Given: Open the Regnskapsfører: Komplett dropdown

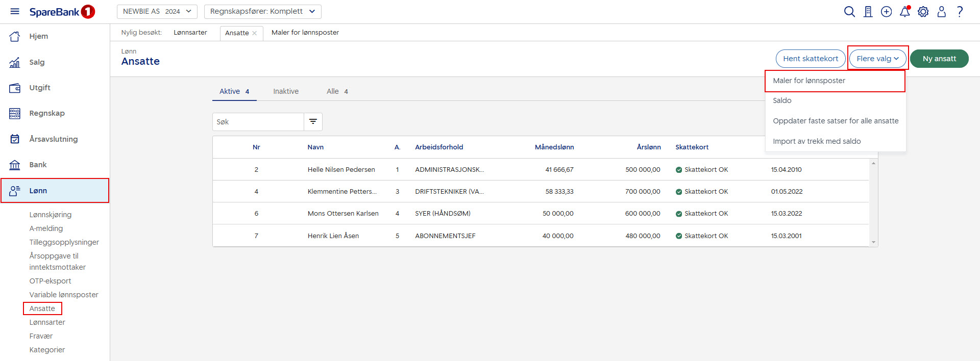Looking at the screenshot, I should tap(262, 11).
